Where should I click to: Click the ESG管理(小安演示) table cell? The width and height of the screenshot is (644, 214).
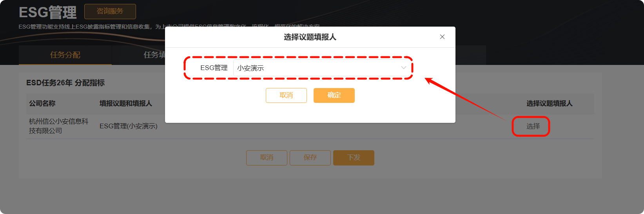[x=129, y=126]
